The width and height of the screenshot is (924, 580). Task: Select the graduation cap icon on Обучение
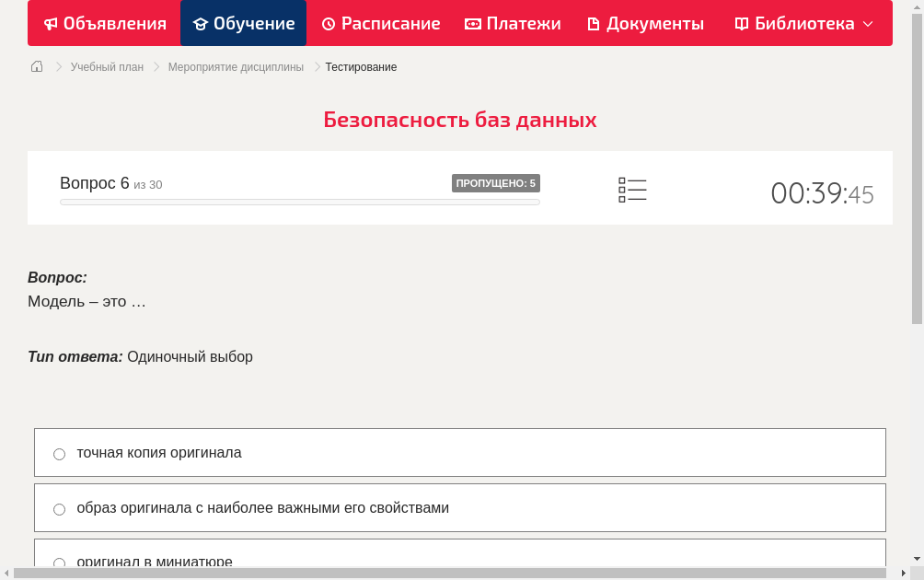pos(198,23)
